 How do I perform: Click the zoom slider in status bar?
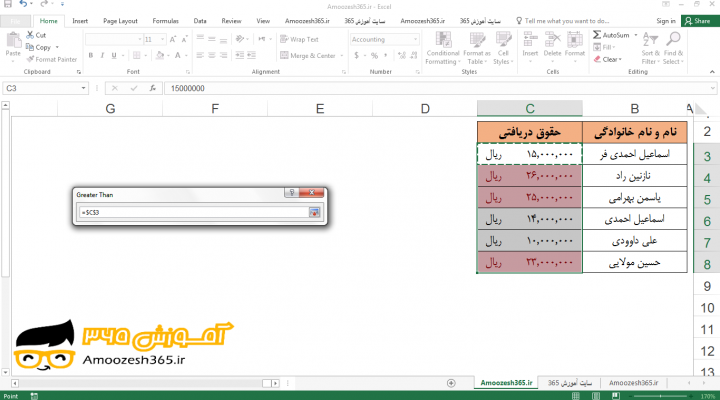pos(662,396)
